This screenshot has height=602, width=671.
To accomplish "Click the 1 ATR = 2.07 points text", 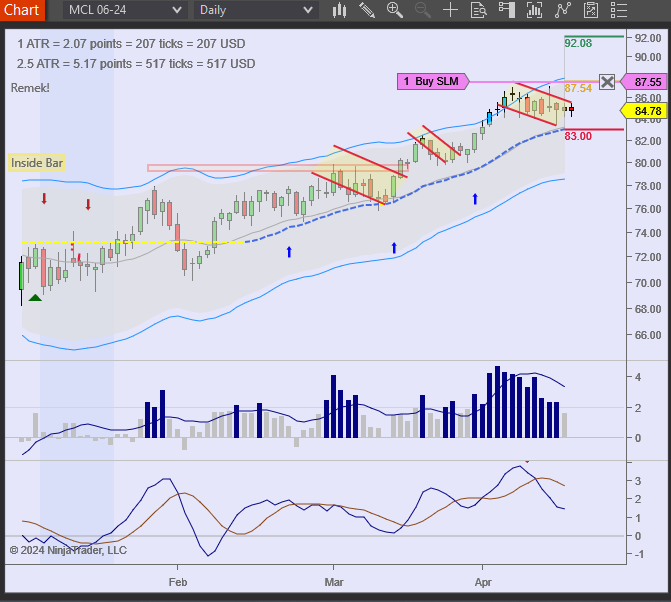I will tap(131, 44).
